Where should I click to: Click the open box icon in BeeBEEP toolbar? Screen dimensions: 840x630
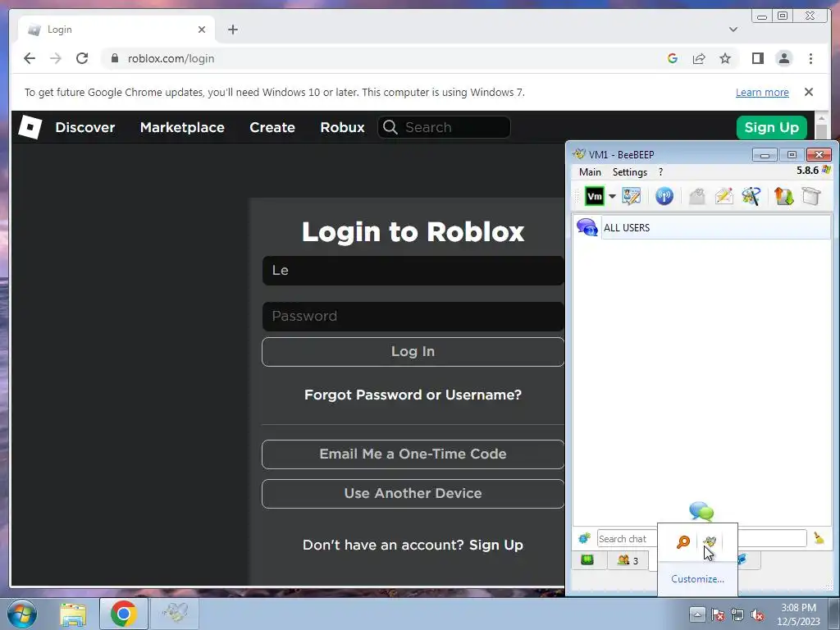point(811,196)
